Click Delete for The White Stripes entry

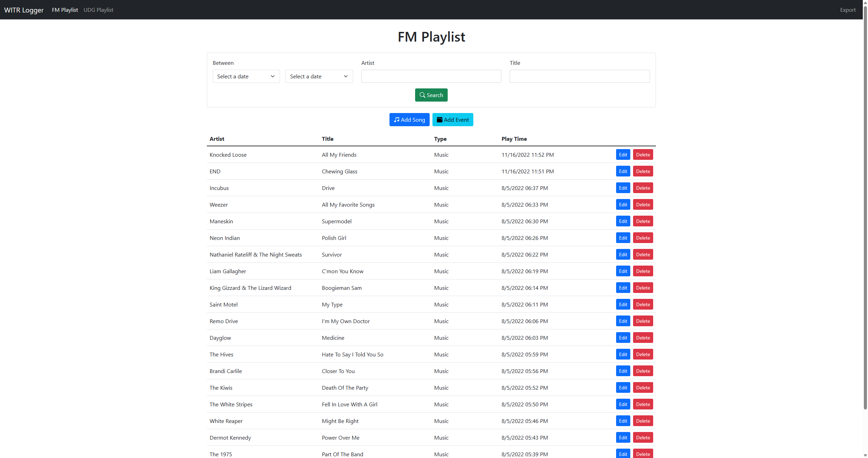pos(643,404)
